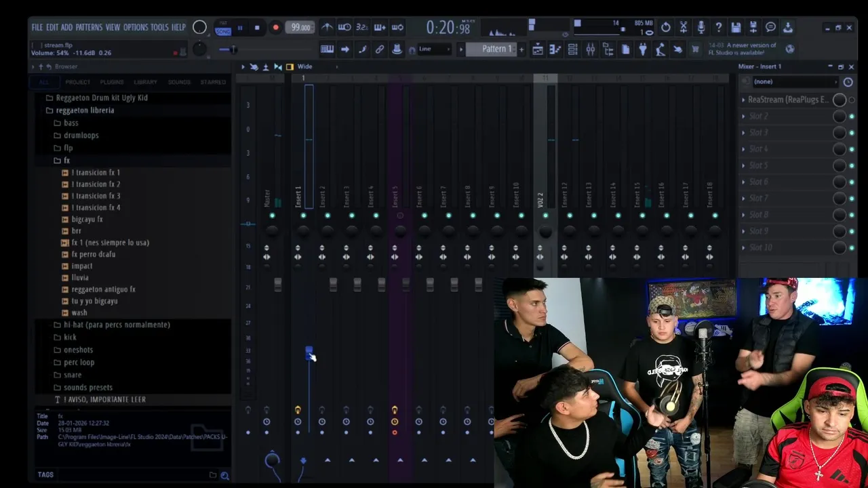Toggle the metronome icon in top toolbar
The width and height of the screenshot is (868, 488).
pyautogui.click(x=327, y=27)
